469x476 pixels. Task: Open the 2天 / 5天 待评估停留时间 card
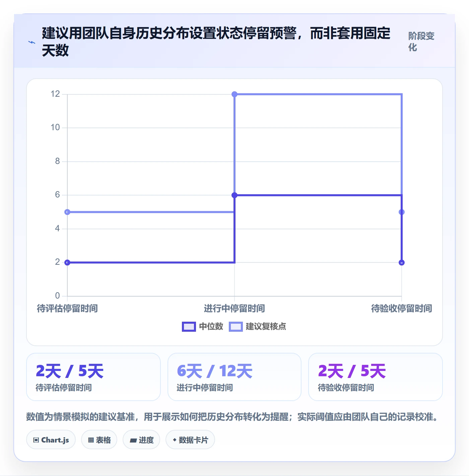pos(93,377)
